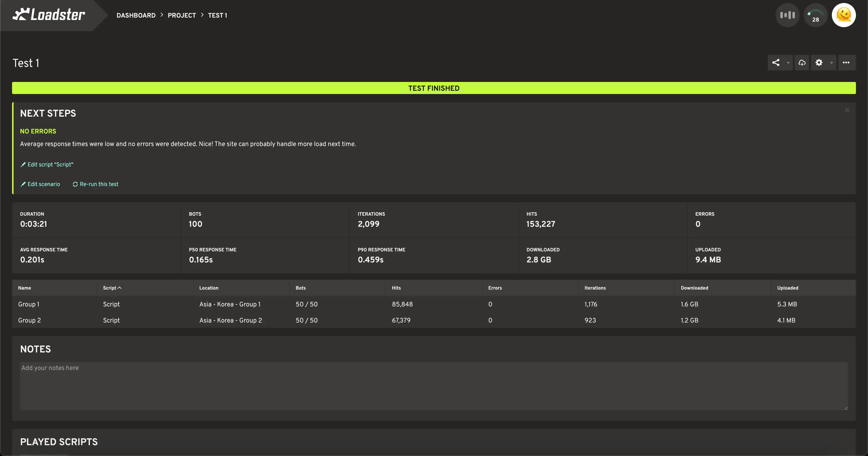Expand the share dropdown arrow
868x456 pixels.
click(788, 63)
